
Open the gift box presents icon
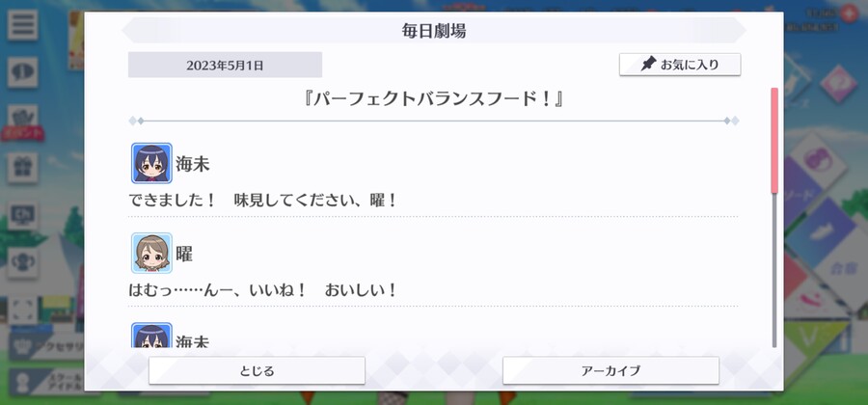point(23,168)
